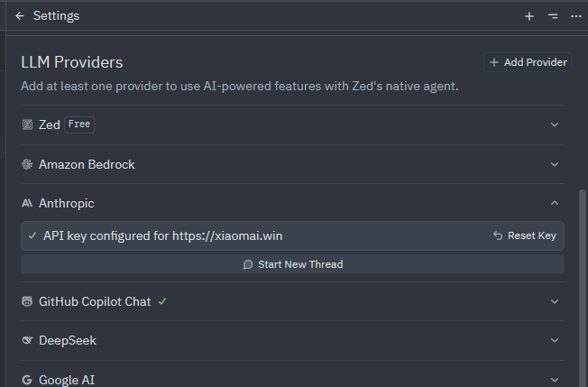Expand the GitHub Copilot Chat chevron
The width and height of the screenshot is (588, 387).
(555, 301)
